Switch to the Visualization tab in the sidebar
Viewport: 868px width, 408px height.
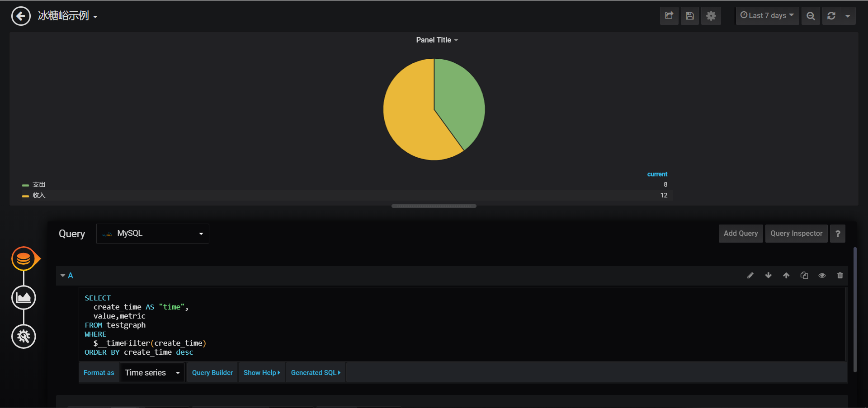click(x=24, y=297)
